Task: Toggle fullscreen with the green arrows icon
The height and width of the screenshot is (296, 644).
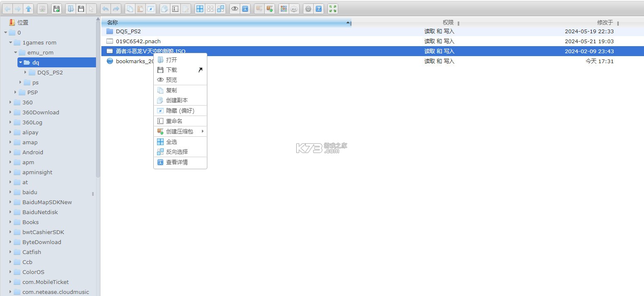Action: tap(332, 8)
